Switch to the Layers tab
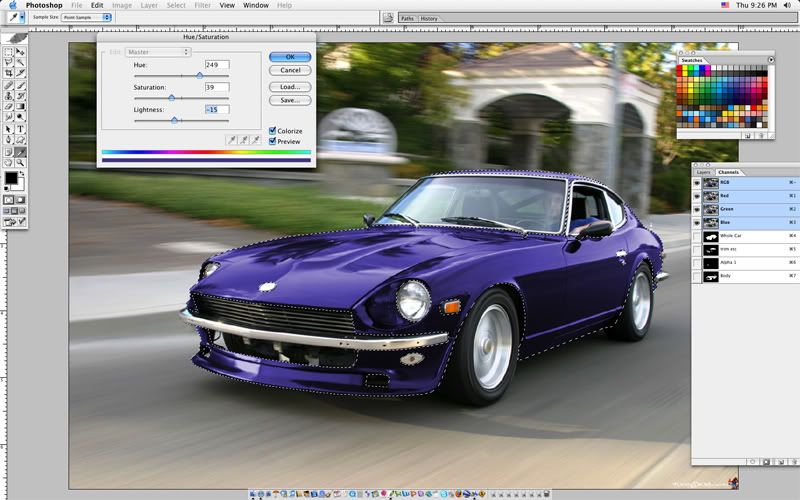 pyautogui.click(x=704, y=172)
